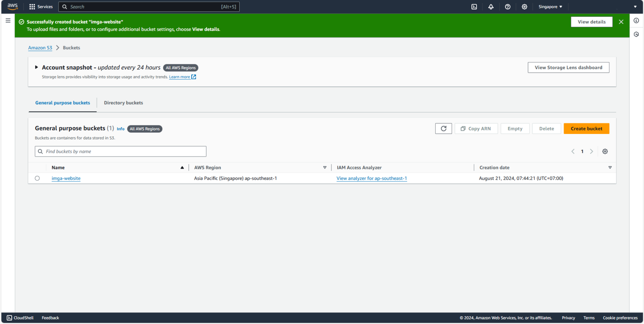Select the imga-website bucket radio button
This screenshot has width=644, height=324.
pos(37,178)
